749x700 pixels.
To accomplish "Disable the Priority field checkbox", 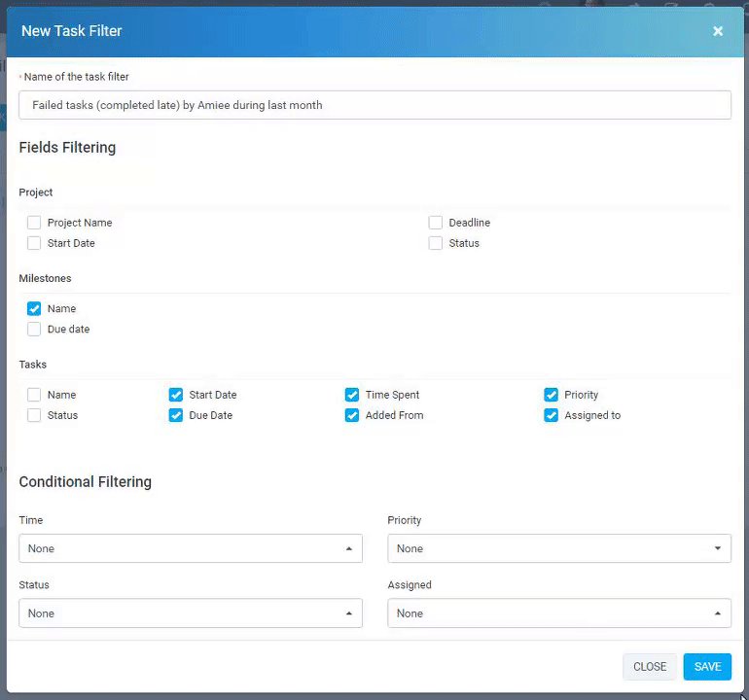I will (x=552, y=395).
